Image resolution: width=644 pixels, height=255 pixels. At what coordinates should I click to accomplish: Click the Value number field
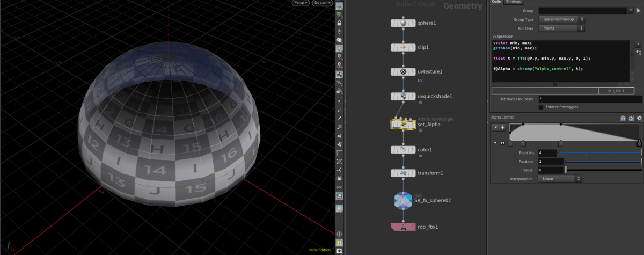[x=551, y=170]
